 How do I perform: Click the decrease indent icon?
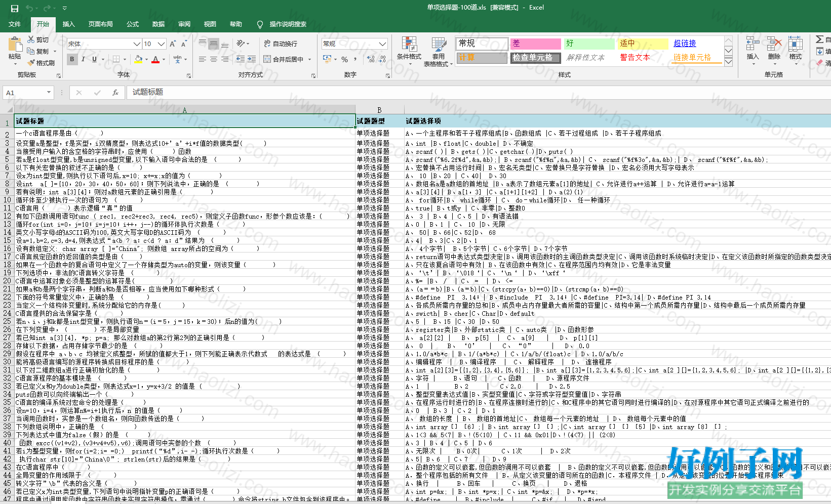click(x=240, y=59)
